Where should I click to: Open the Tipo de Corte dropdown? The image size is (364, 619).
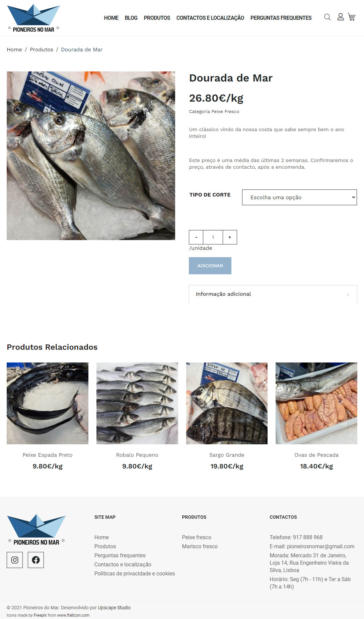(299, 197)
